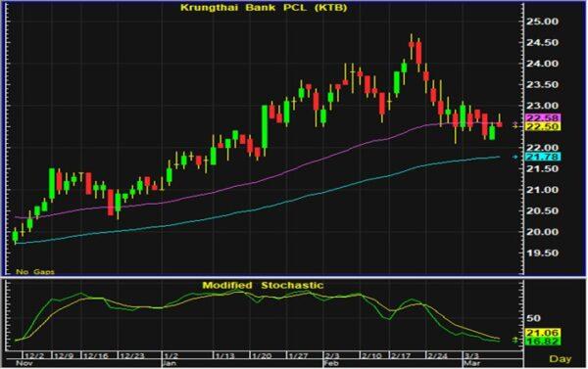This screenshot has height=369, width=588.
Task: Click the 50 level on stochastic axis
Action: 534,318
